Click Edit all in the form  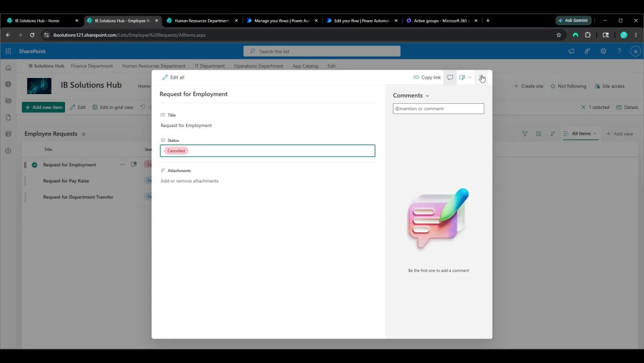pyautogui.click(x=173, y=77)
